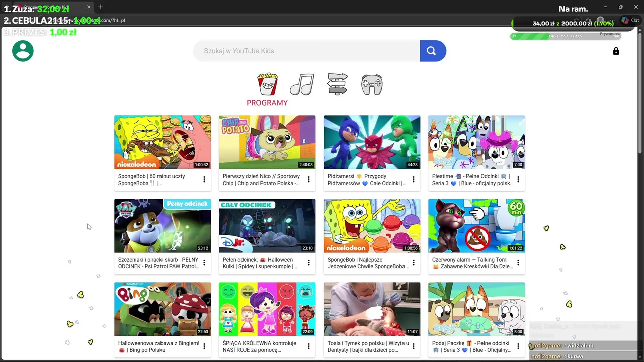Play SpongeBob colorful burgers thumbnail
The image size is (644, 362).
point(372,226)
